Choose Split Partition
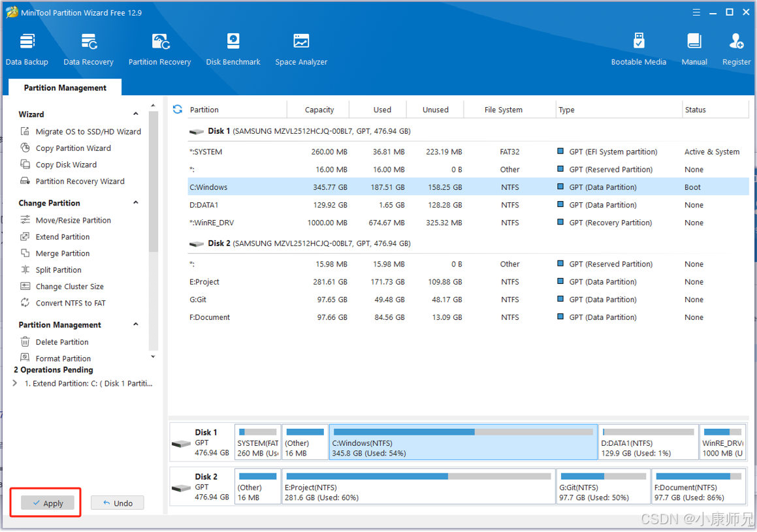The image size is (757, 532). (51, 270)
